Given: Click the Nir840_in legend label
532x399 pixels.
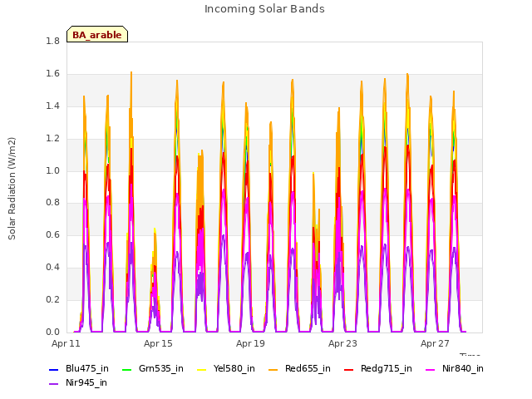Looking at the screenshot, I should 463,368.
